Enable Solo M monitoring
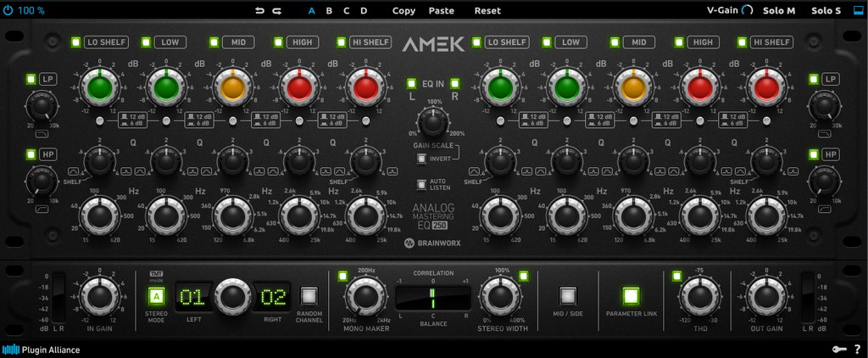868x358 pixels. 779,10
